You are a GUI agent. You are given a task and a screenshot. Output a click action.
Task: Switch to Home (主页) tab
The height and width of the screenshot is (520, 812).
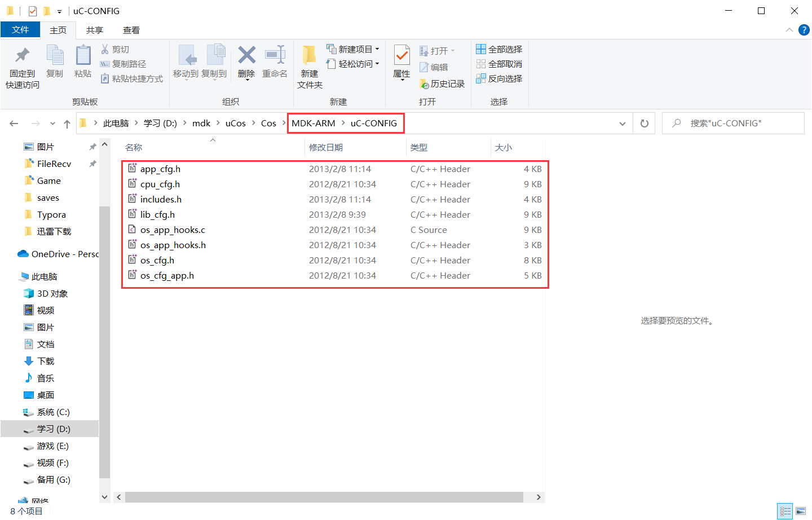point(58,30)
